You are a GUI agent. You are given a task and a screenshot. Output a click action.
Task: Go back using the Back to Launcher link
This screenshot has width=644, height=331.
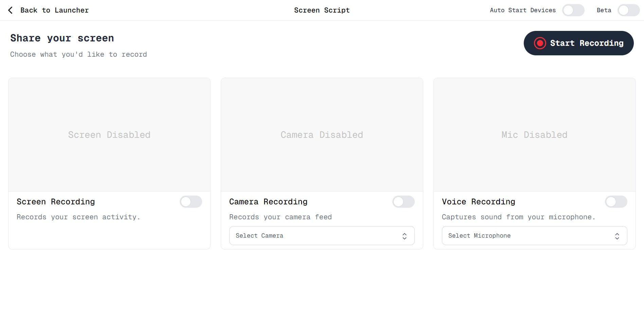pos(54,10)
